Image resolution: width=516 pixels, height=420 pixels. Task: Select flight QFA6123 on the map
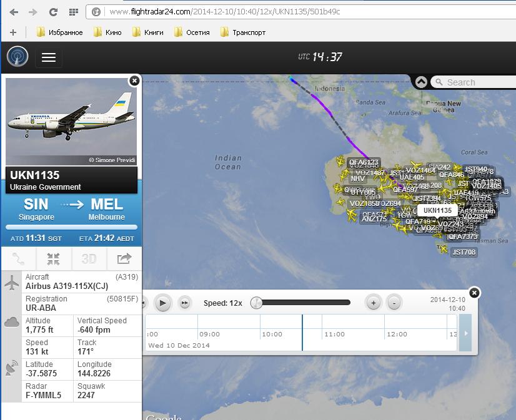[x=364, y=162]
